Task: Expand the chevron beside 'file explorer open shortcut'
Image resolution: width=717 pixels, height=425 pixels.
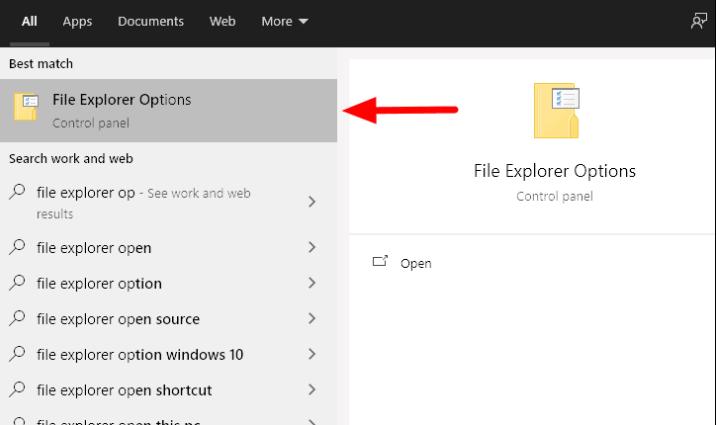Action: [312, 390]
